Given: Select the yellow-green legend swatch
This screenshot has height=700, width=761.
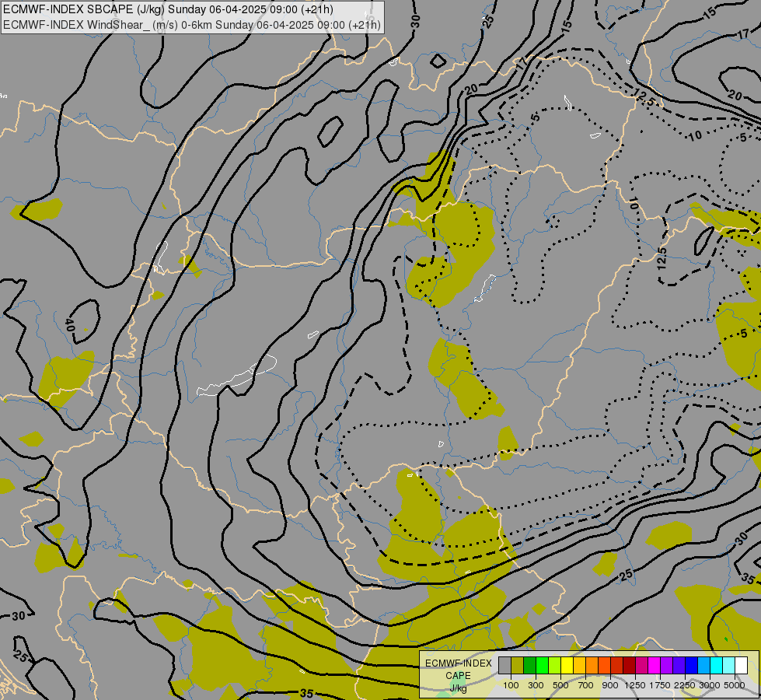Looking at the screenshot, I should 554,665.
